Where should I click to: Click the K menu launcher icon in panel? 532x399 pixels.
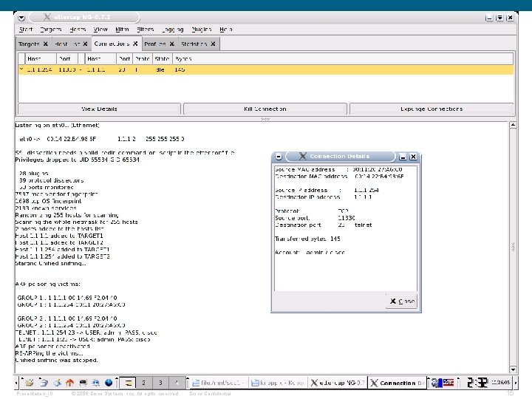pyautogui.click(x=29, y=383)
